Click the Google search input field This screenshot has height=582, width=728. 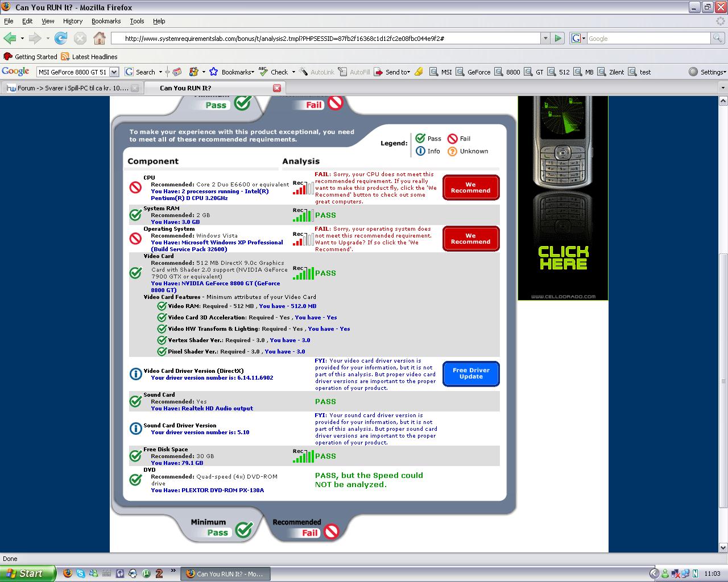click(648, 38)
